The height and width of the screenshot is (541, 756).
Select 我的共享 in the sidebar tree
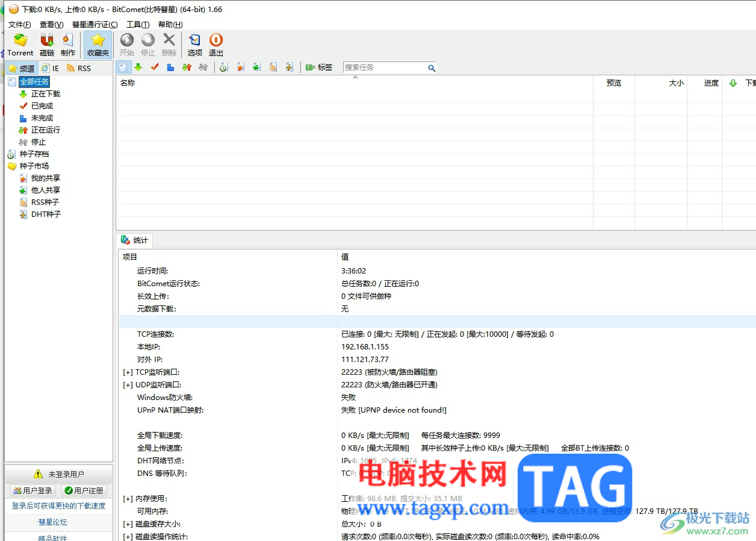pos(46,178)
